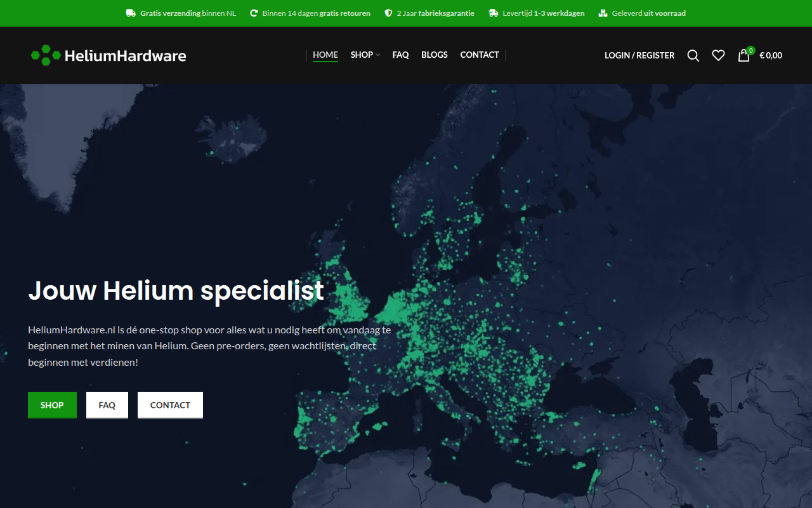This screenshot has width=812, height=508.
Task: Click the Login / Register link
Action: tap(639, 55)
